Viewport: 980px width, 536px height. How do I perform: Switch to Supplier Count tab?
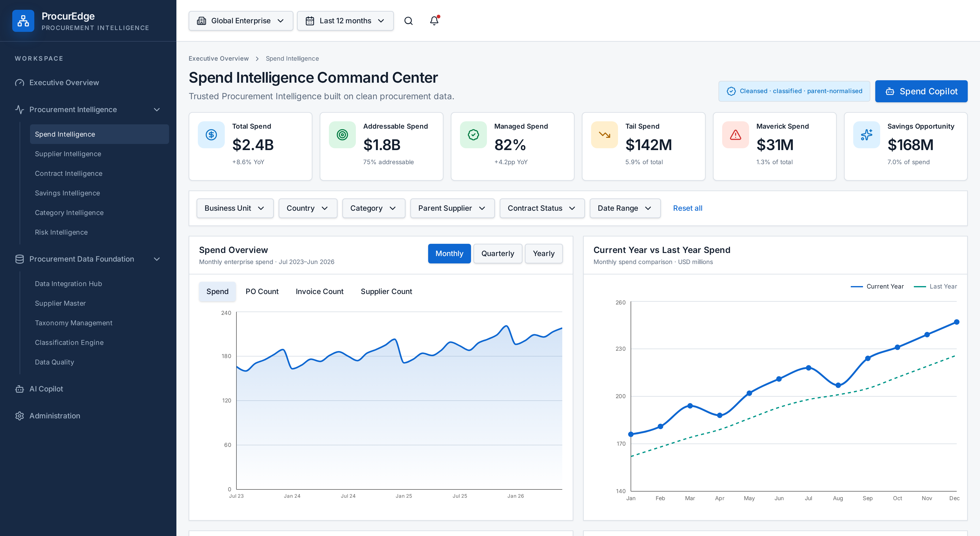(x=386, y=291)
